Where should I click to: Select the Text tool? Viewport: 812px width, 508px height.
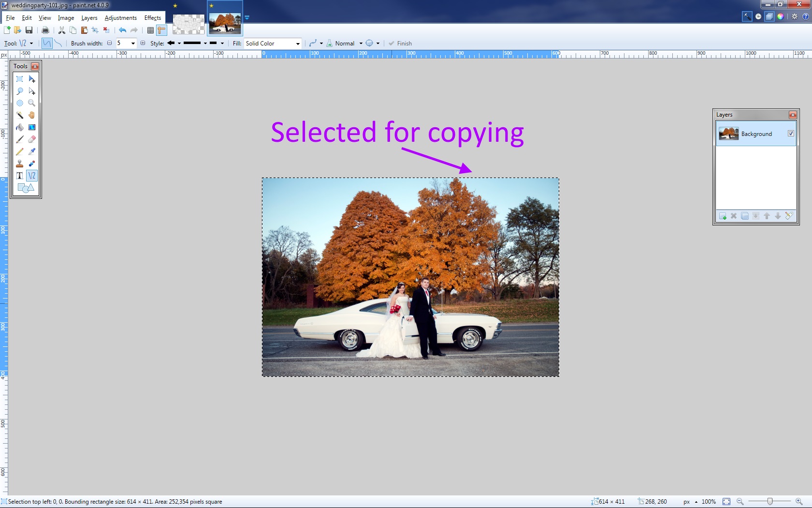coord(20,176)
